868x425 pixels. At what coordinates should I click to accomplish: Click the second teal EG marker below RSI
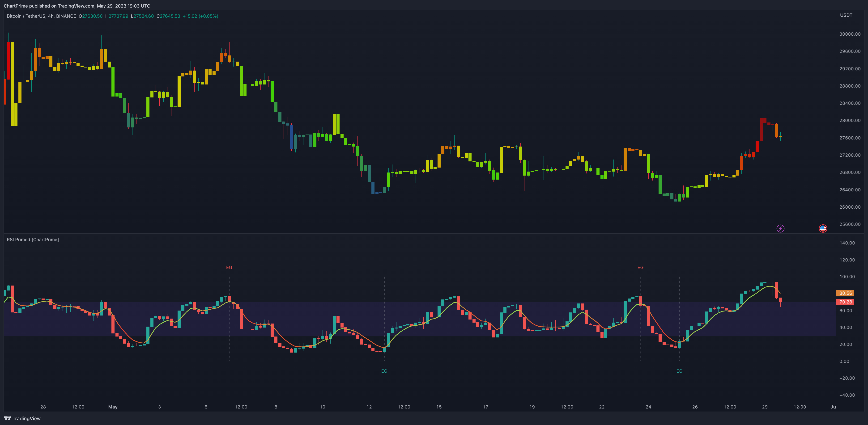(x=679, y=371)
